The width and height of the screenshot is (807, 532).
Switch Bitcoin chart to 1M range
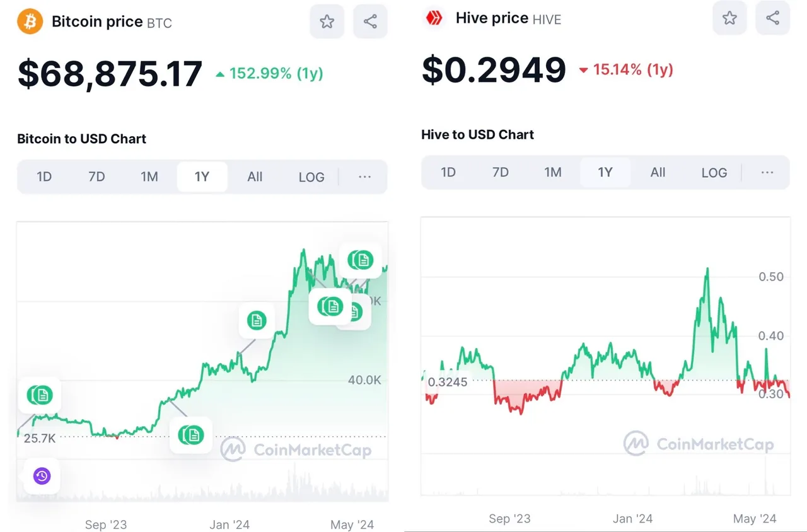149,177
